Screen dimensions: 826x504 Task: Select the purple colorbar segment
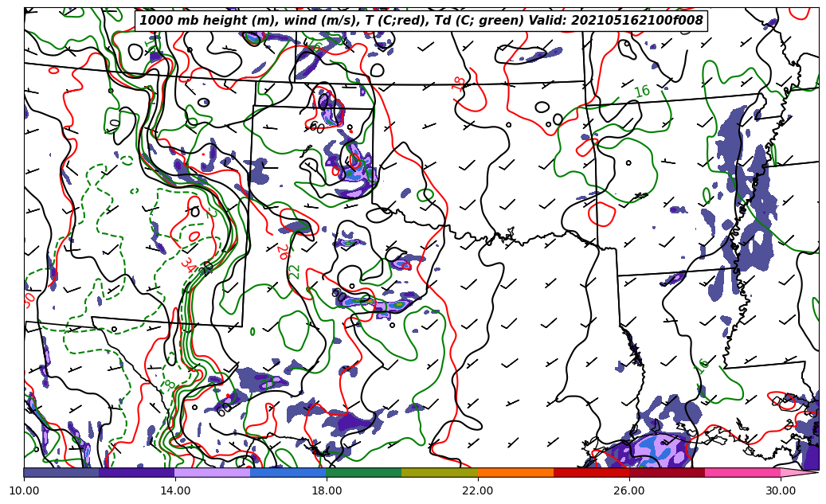coord(136,472)
